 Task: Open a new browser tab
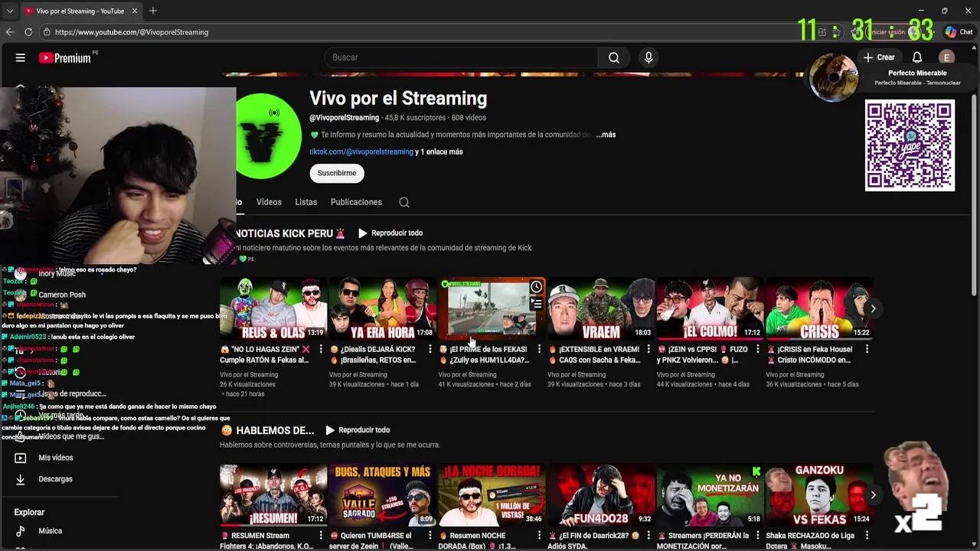153,11
